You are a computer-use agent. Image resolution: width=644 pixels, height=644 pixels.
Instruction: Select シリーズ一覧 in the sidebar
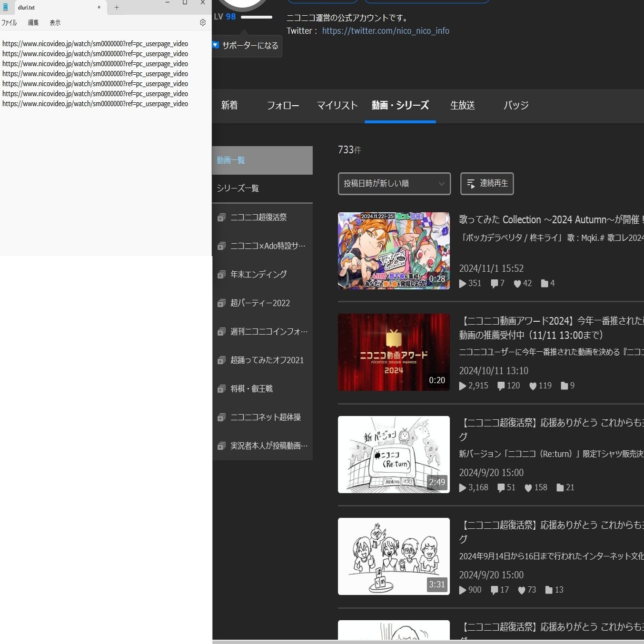click(262, 188)
